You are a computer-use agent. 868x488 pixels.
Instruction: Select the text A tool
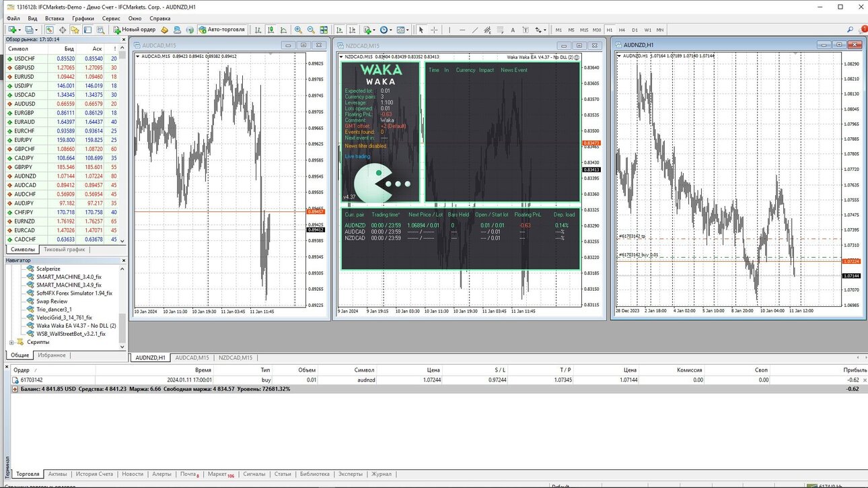(513, 30)
